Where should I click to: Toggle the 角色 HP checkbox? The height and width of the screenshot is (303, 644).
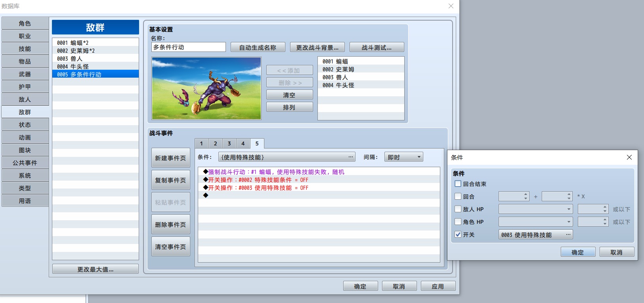coord(458,222)
